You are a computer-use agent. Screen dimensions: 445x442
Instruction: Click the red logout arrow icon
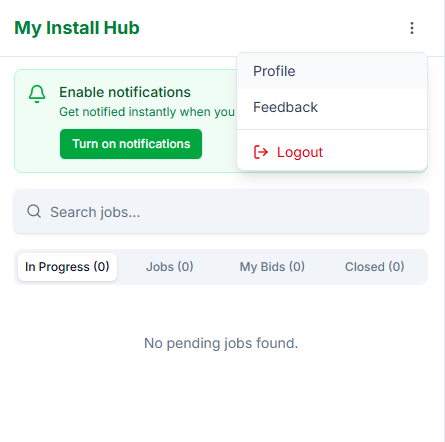(x=261, y=152)
